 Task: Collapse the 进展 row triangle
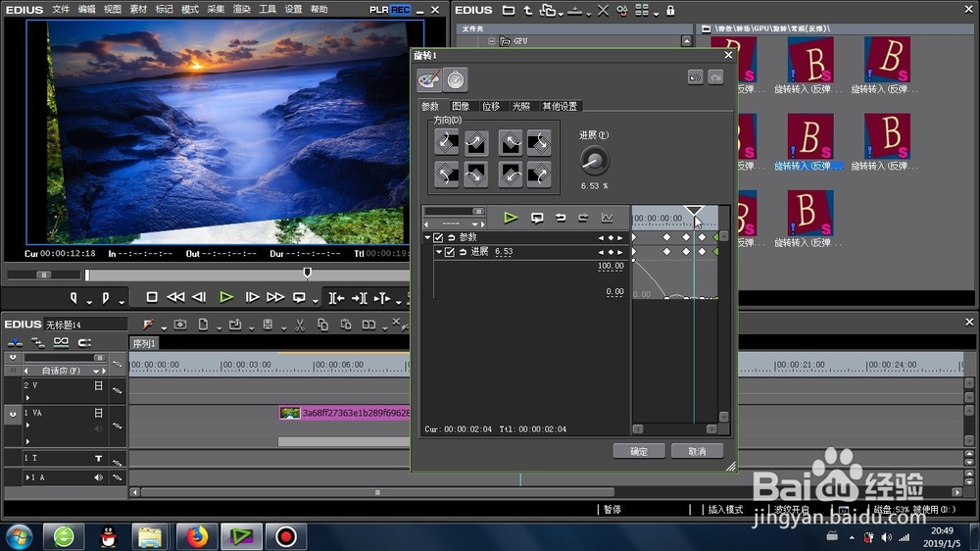[439, 252]
